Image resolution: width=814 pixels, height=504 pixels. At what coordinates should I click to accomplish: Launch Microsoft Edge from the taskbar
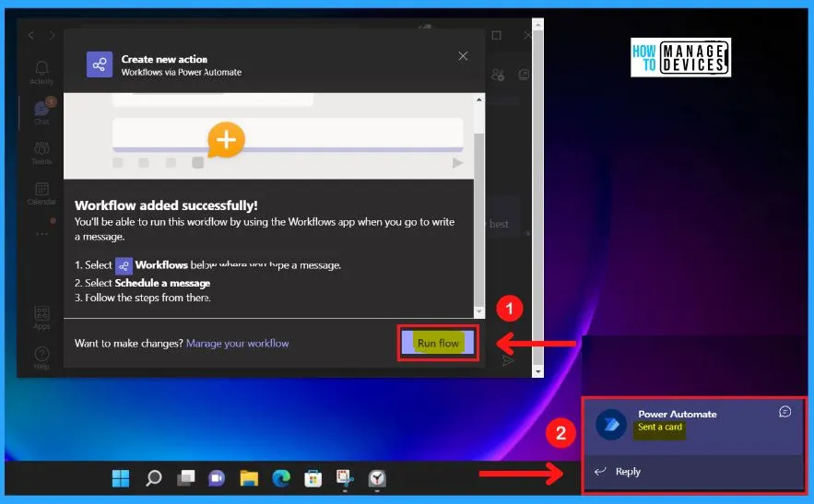point(281,478)
